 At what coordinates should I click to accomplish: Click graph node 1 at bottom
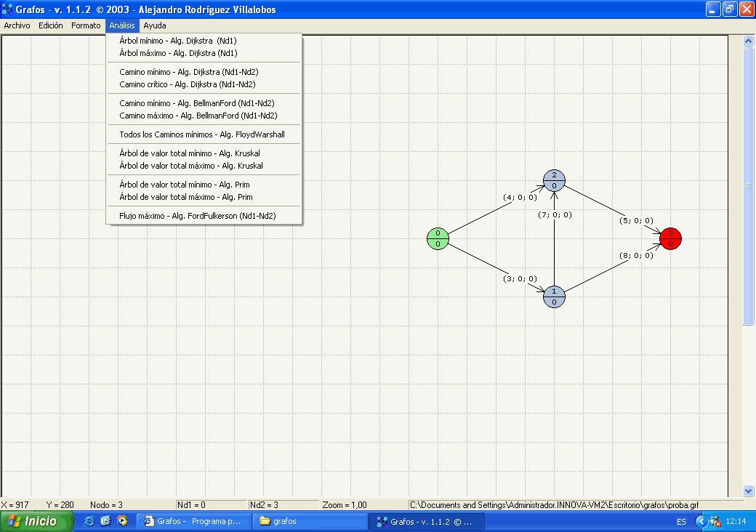click(x=554, y=297)
